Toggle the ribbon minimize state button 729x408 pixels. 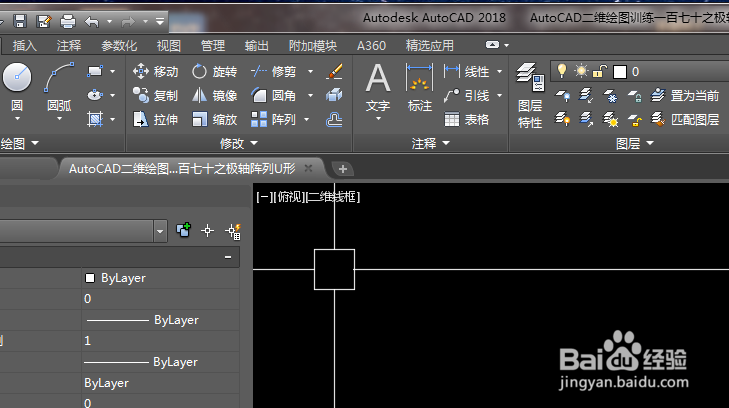point(492,45)
